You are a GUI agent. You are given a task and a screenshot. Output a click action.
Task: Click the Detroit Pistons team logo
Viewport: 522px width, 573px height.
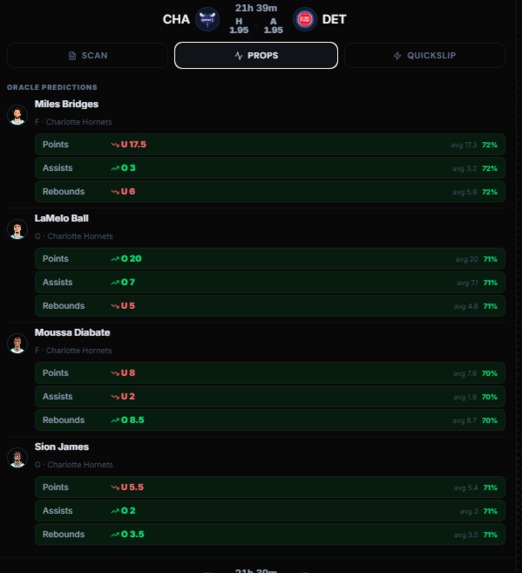[304, 19]
